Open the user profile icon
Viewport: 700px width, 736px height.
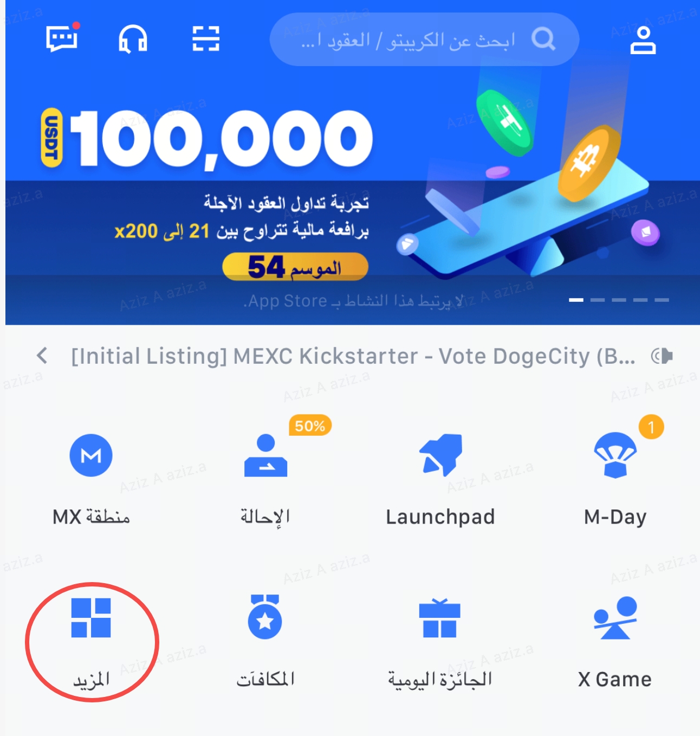(x=643, y=40)
